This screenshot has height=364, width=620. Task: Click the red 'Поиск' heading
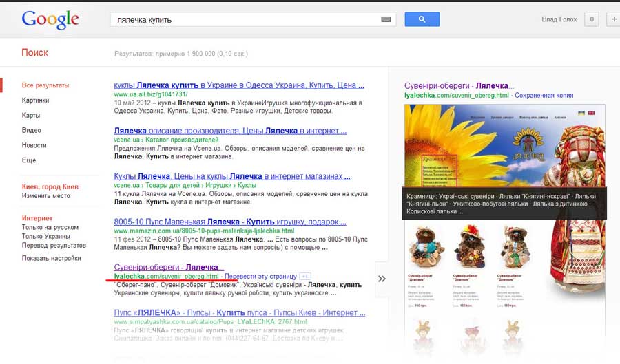(x=35, y=52)
